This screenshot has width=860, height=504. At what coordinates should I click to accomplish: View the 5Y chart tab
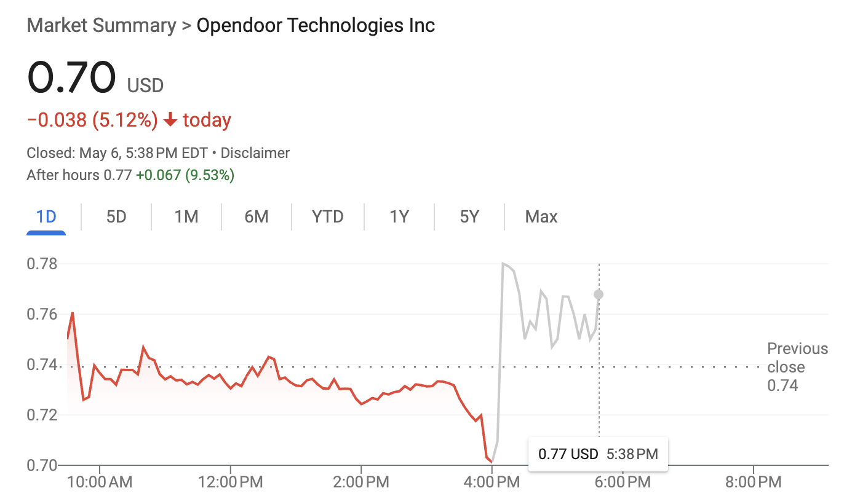point(469,216)
